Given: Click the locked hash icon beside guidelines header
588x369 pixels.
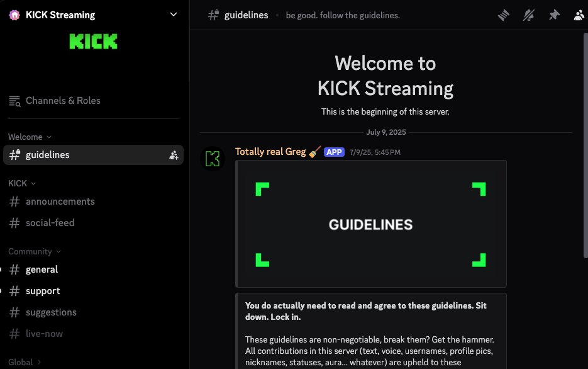Looking at the screenshot, I should point(213,15).
